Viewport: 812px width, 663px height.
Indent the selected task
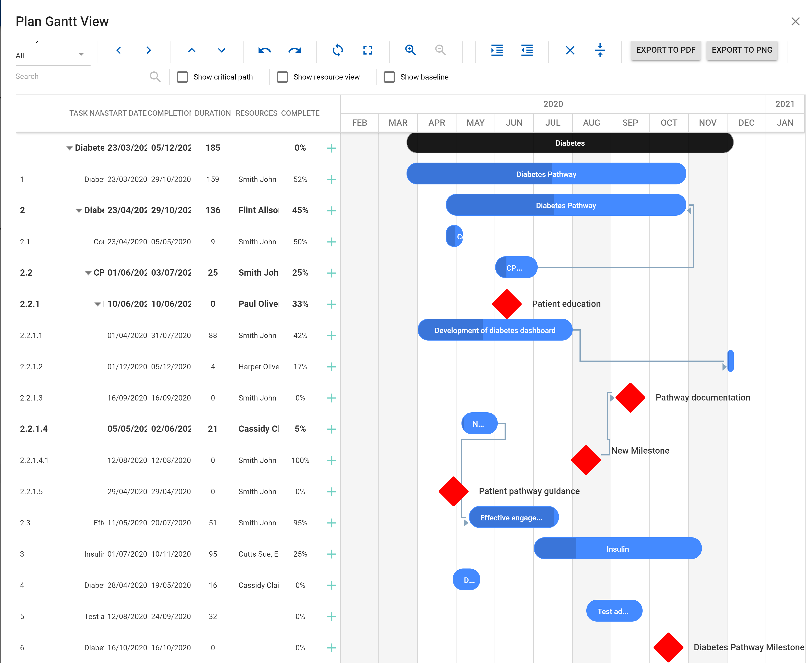[497, 50]
